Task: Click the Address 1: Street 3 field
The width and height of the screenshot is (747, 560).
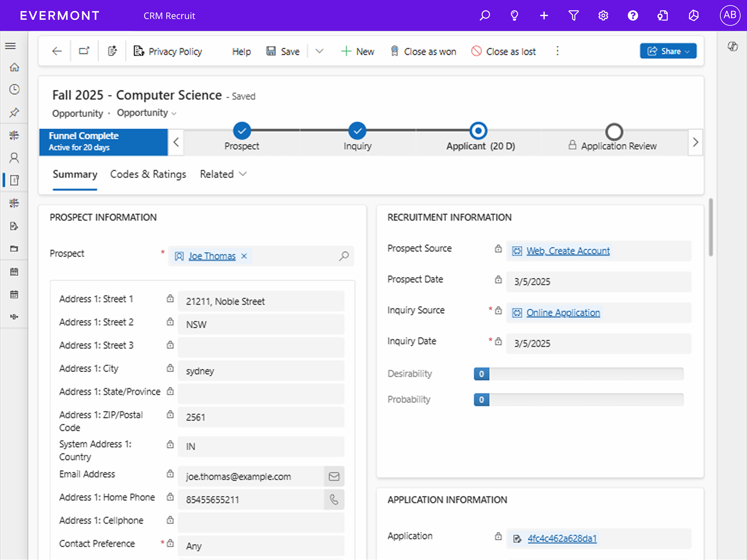Action: [x=261, y=347]
